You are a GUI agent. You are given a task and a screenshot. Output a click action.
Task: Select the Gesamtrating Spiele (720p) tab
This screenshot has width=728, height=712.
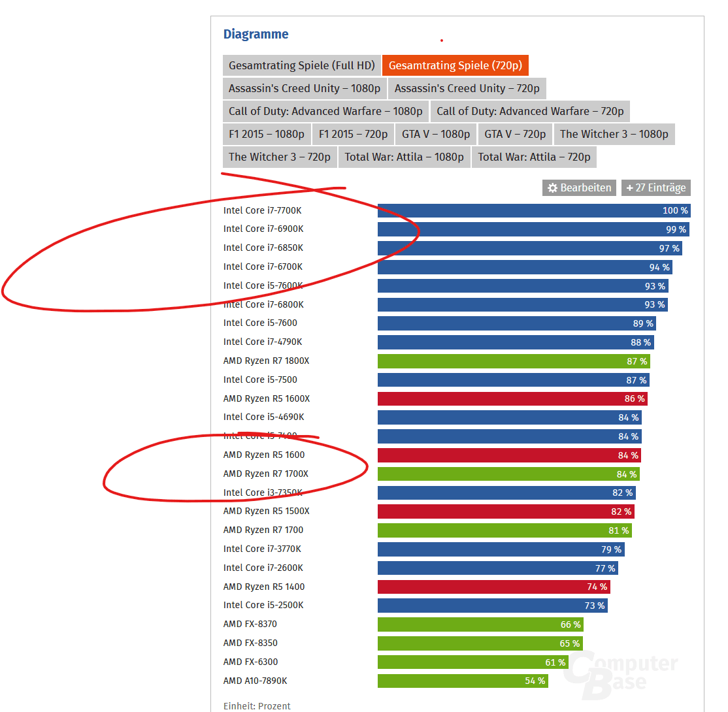tap(455, 65)
